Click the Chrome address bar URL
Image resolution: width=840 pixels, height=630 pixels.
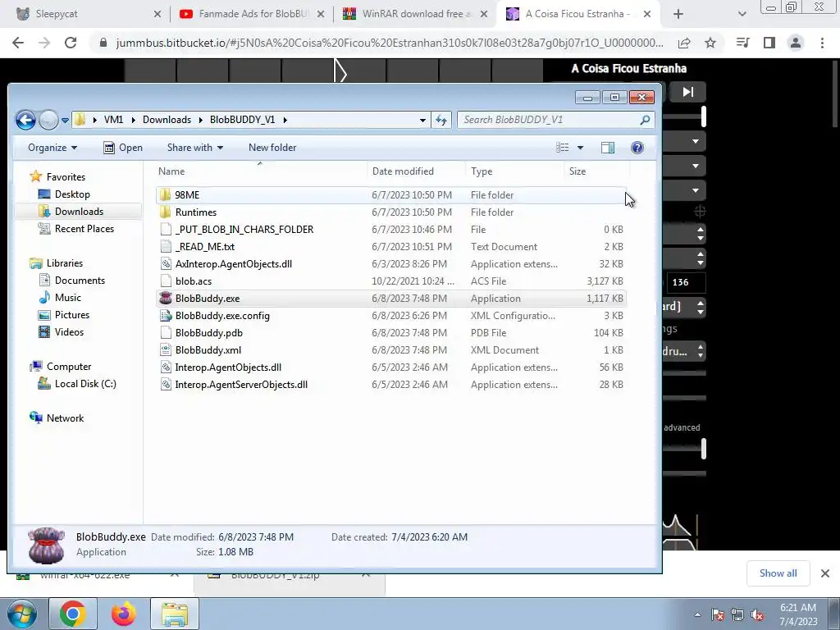390,43
